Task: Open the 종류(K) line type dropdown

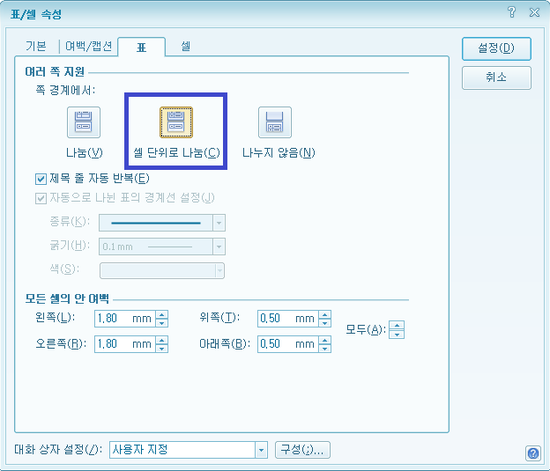Action: [x=219, y=223]
